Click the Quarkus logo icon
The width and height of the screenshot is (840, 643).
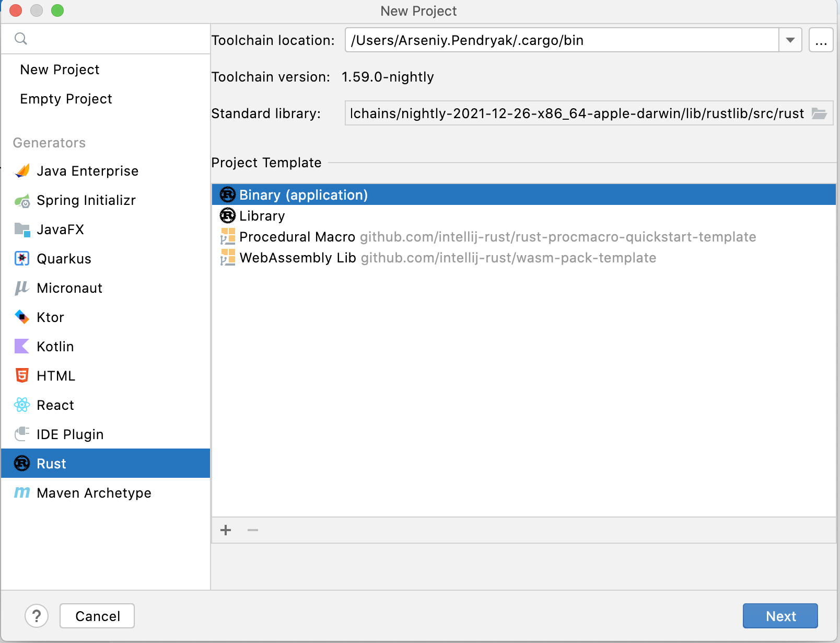[22, 259]
